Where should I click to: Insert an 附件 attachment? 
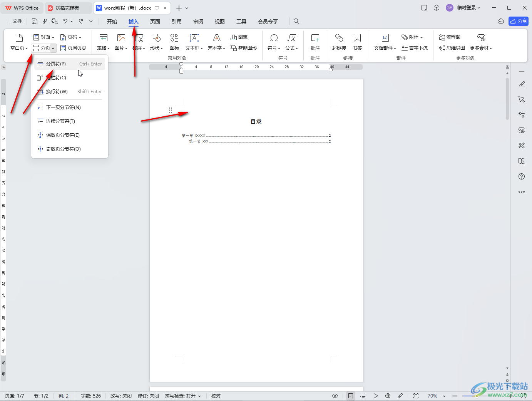412,37
